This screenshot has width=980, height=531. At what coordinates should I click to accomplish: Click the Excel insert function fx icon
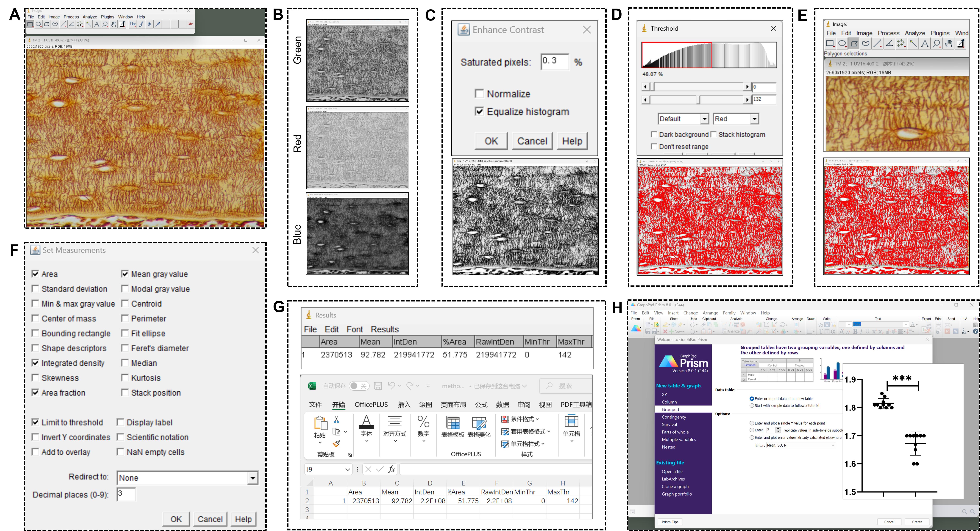[391, 469]
